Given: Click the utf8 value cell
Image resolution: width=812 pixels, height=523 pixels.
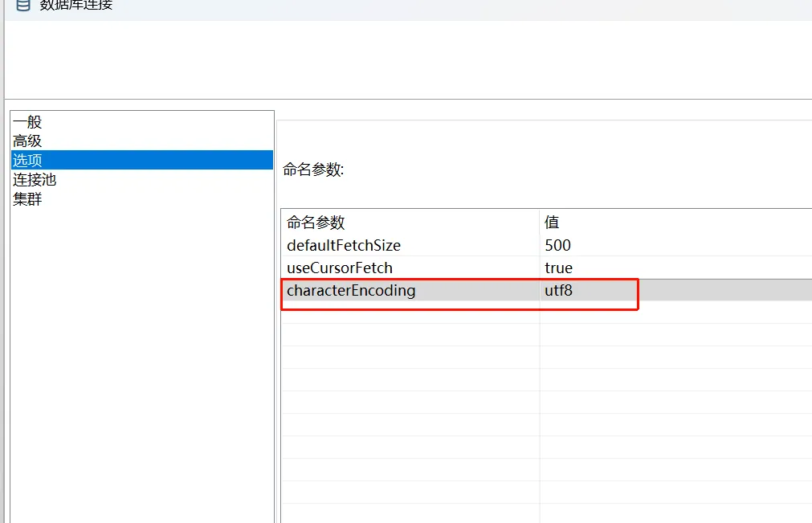Looking at the screenshot, I should (558, 291).
